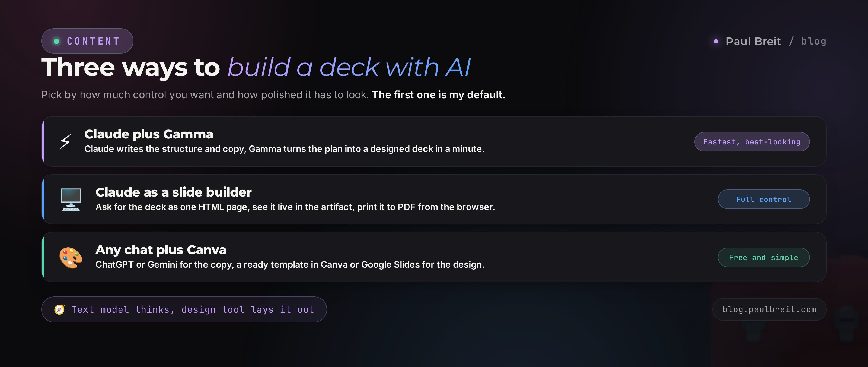
Task: Select the CONTENT badge
Action: (x=87, y=41)
